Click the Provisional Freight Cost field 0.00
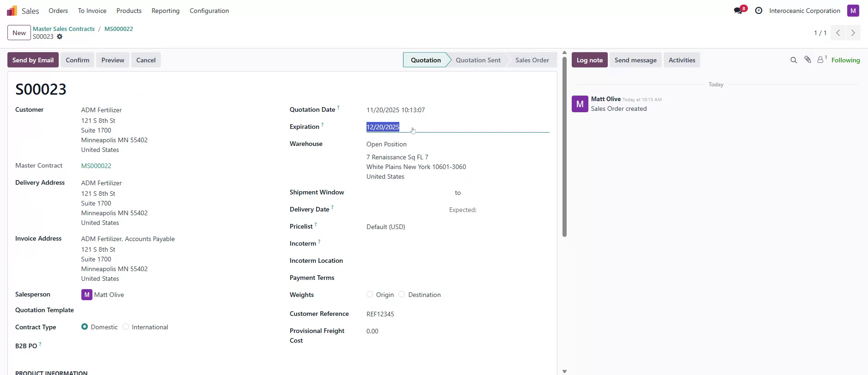 coord(458,331)
